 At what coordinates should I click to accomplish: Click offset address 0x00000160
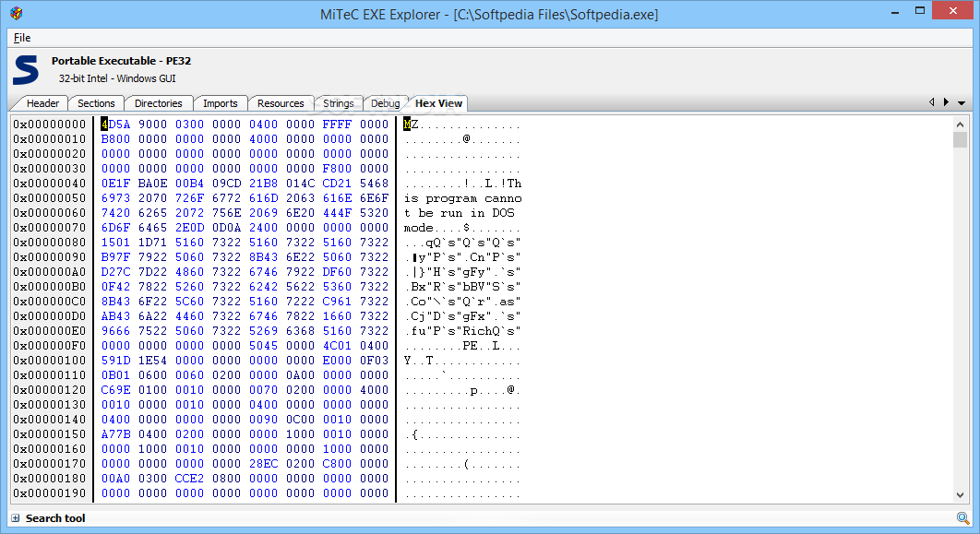pos(50,449)
